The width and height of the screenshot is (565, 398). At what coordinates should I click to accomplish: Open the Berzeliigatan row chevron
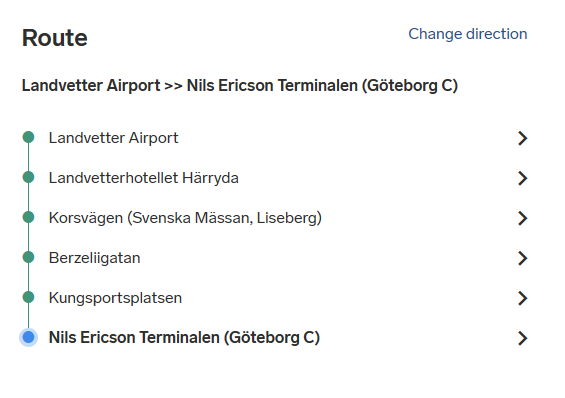point(522,258)
